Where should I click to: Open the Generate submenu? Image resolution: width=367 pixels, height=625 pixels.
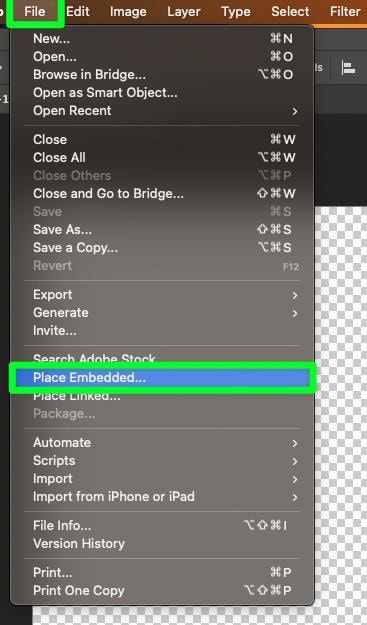[162, 313]
